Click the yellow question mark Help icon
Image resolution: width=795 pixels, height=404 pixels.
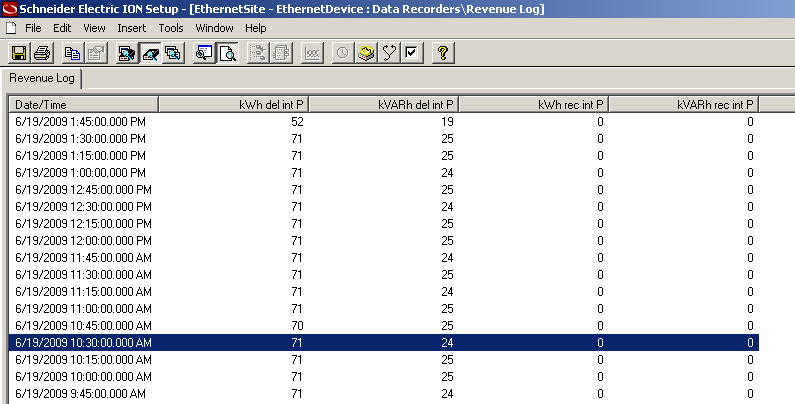[x=443, y=53]
